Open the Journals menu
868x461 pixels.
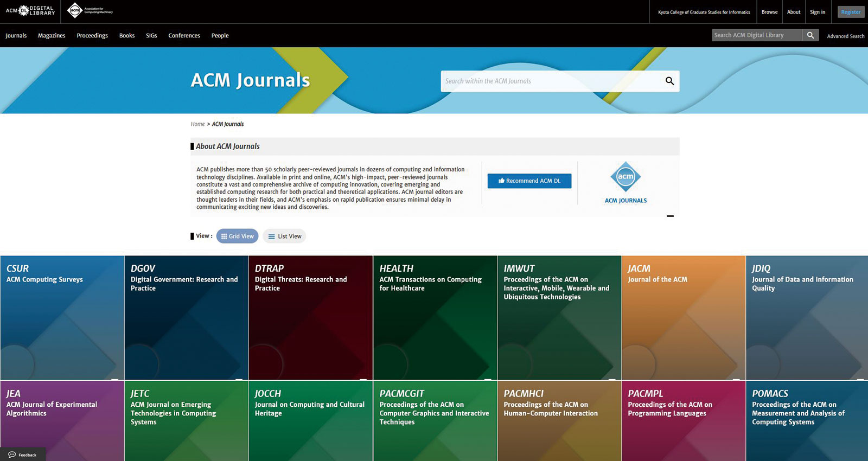coord(16,36)
